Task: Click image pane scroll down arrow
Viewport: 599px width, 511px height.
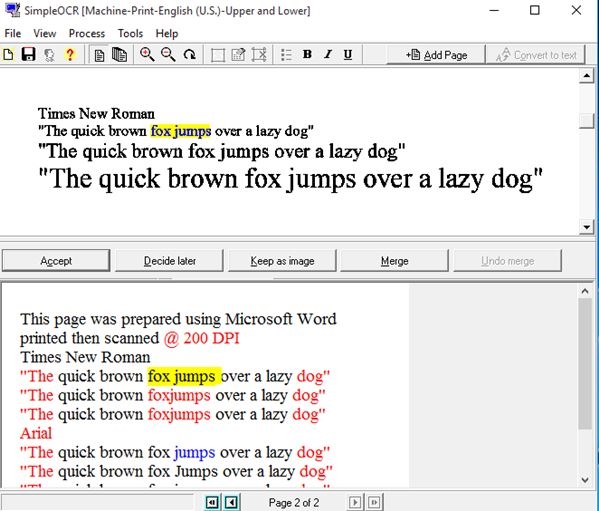Action: pyautogui.click(x=586, y=227)
